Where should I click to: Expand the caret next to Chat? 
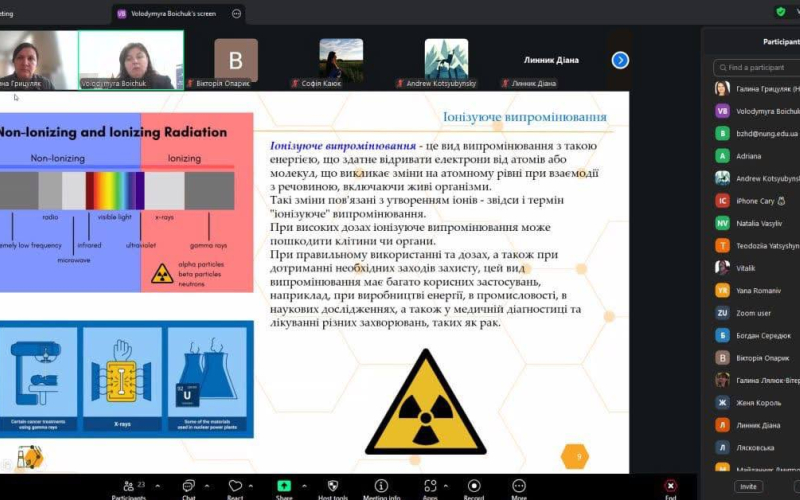click(205, 484)
